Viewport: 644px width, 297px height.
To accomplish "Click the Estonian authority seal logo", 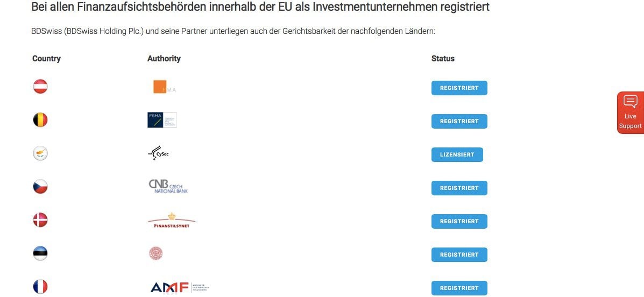I will click(x=155, y=253).
